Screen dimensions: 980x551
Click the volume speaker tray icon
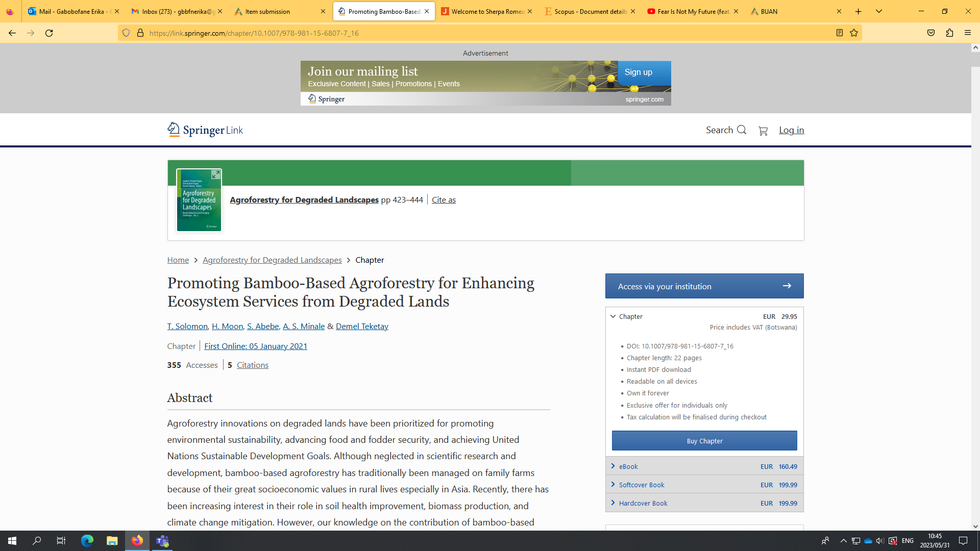tap(880, 541)
